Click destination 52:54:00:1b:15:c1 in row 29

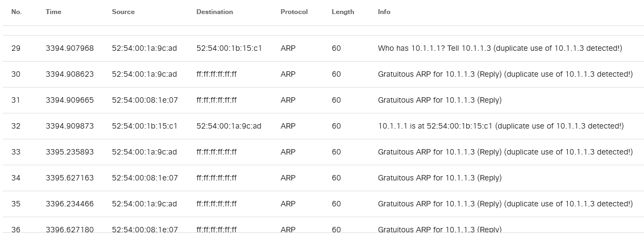(229, 49)
